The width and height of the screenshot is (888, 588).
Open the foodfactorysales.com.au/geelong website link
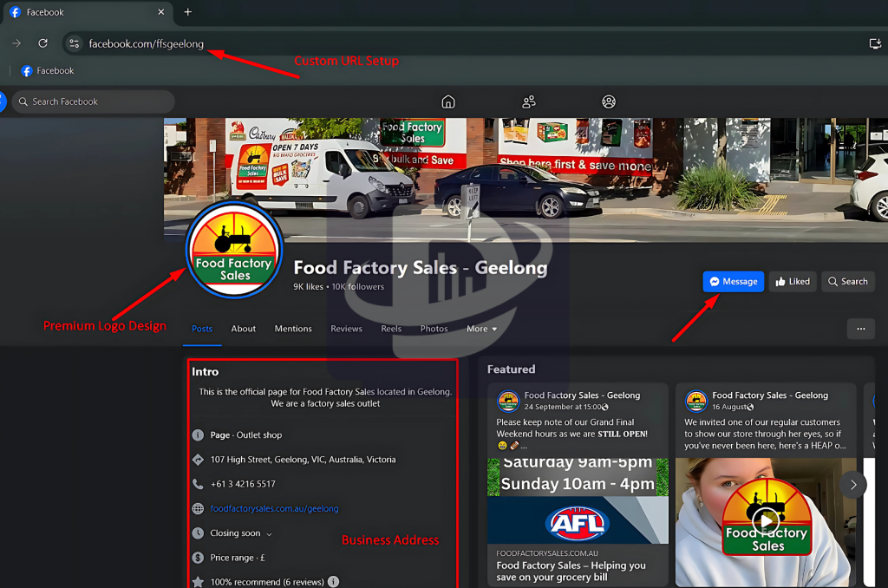[274, 509]
